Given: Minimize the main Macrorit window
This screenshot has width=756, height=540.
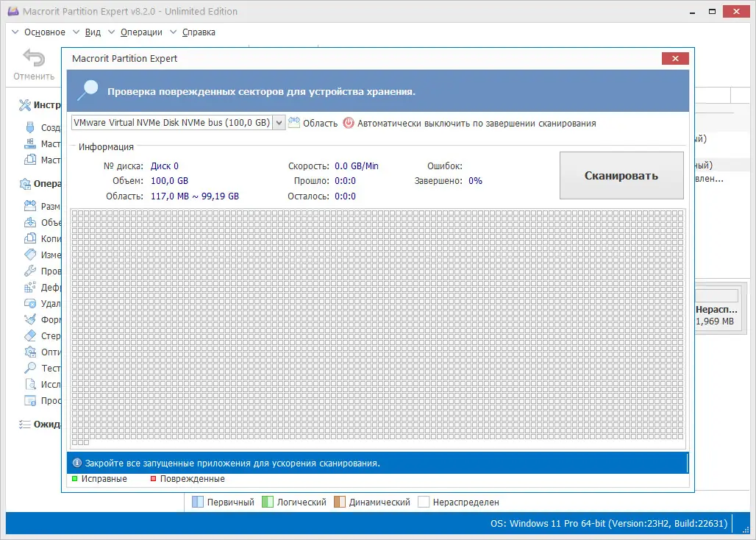Looking at the screenshot, I should point(692,12).
